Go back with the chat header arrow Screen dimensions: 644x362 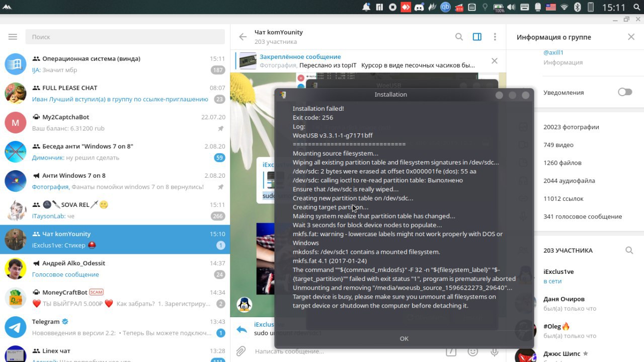click(243, 37)
